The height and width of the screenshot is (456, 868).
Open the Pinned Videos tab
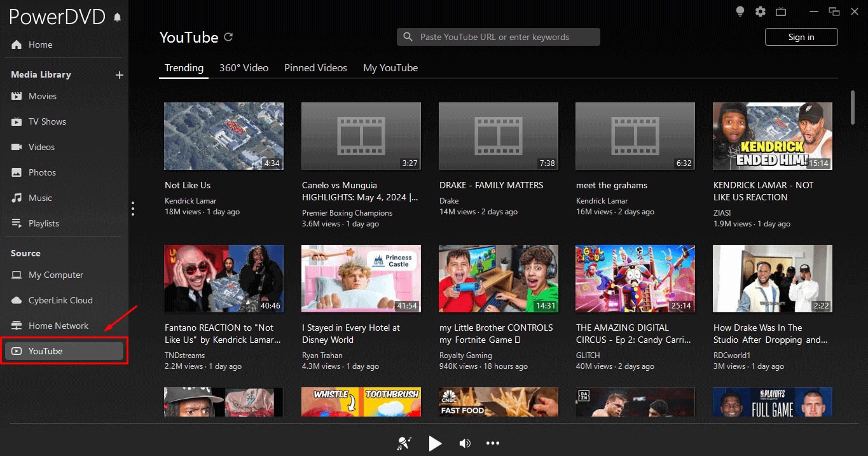point(315,68)
